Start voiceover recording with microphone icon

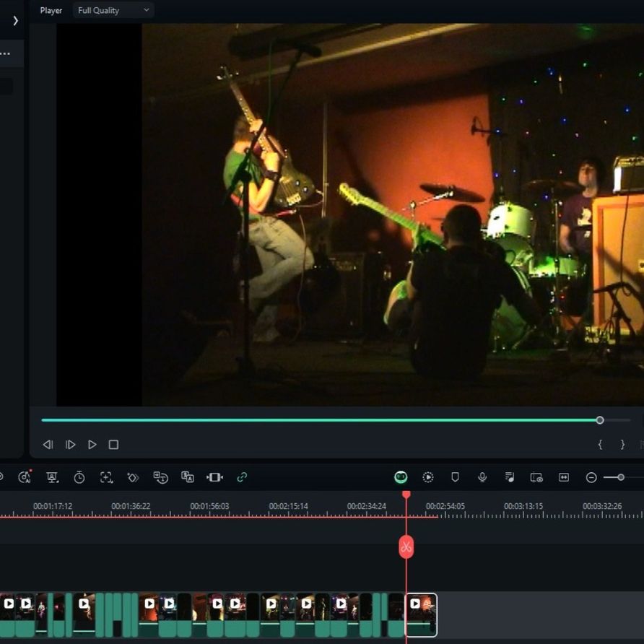click(482, 477)
